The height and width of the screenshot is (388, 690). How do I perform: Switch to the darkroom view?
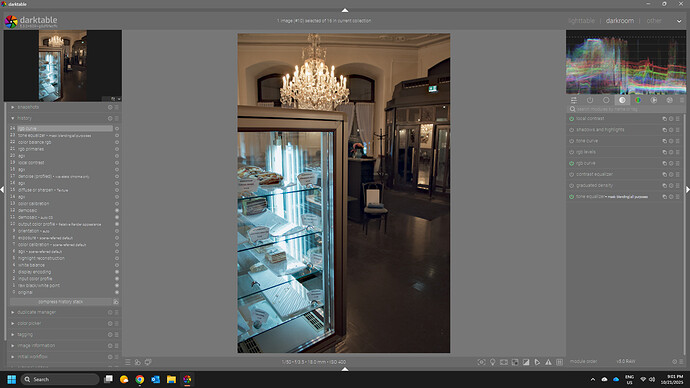620,21
